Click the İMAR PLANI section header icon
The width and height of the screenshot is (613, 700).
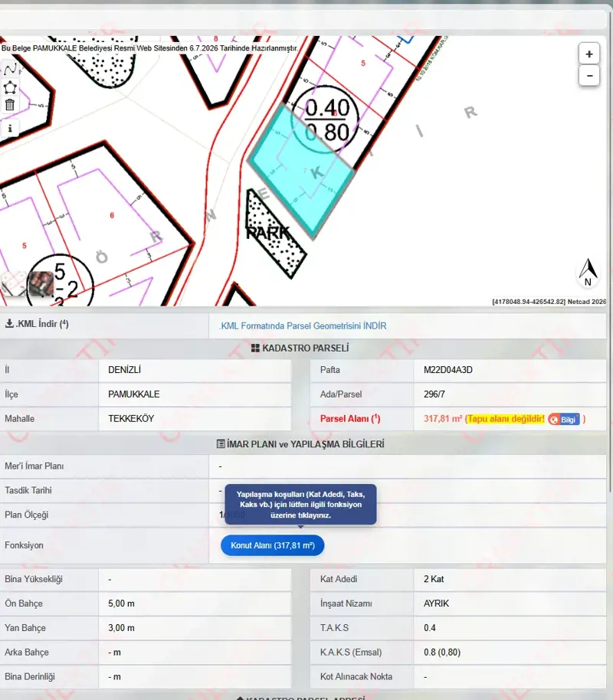[220, 444]
